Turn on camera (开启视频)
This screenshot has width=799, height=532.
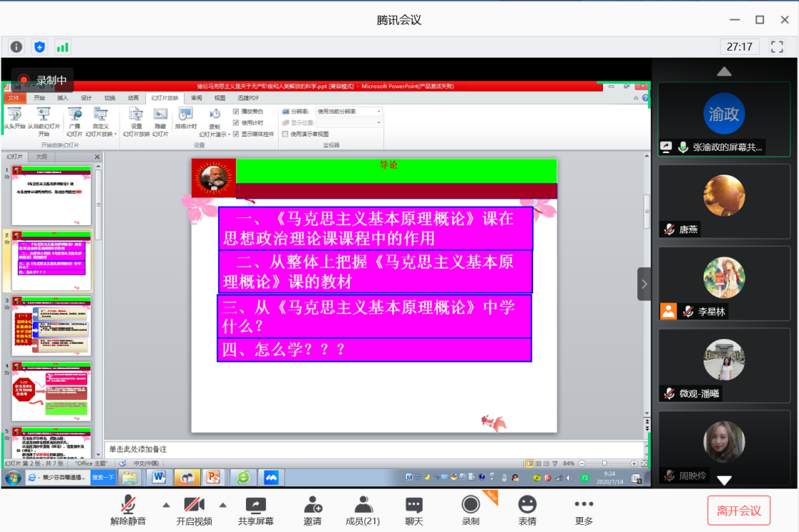[194, 510]
